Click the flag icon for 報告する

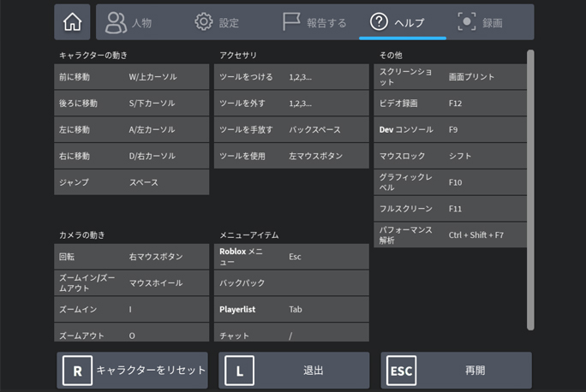click(291, 22)
